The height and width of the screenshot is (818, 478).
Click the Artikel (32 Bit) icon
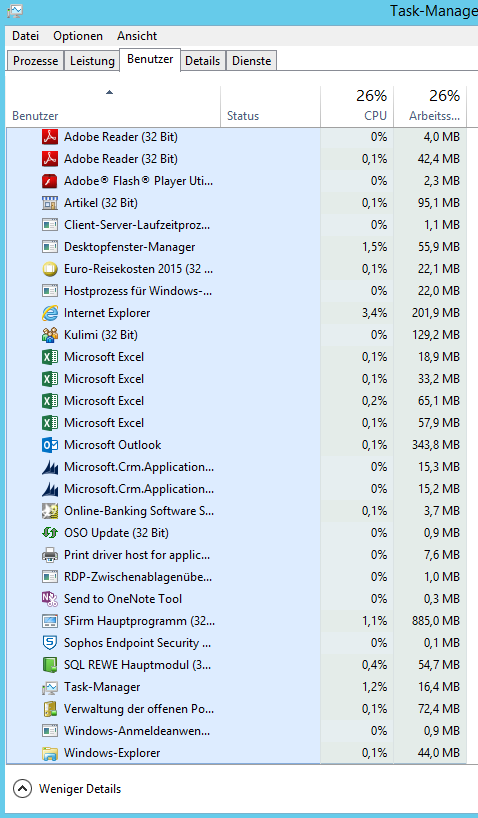pyautogui.click(x=50, y=203)
